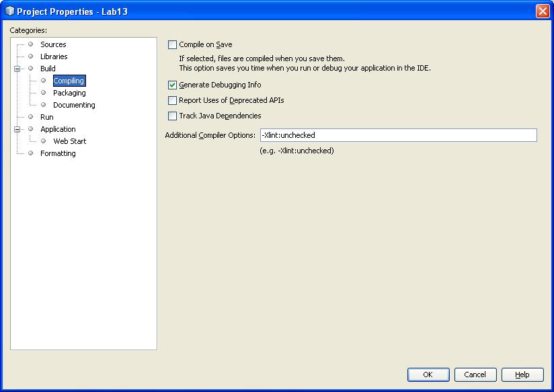Collapse the Build tree node
Screen dimensions: 554x392
[17, 69]
